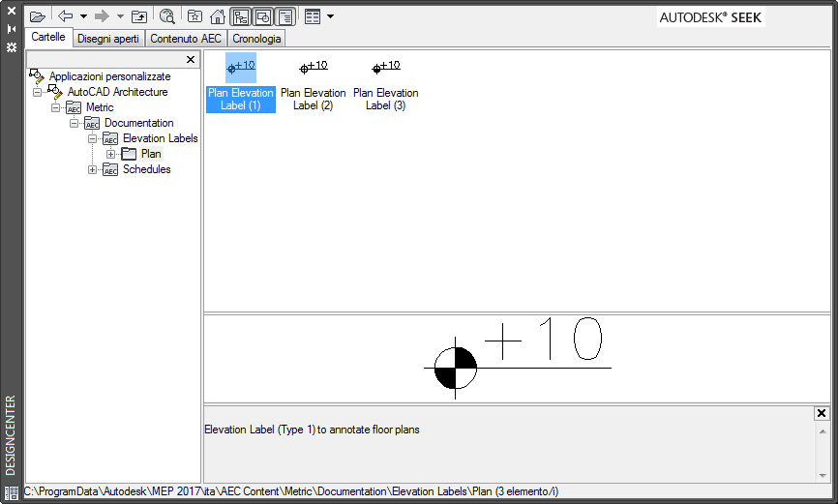This screenshot has height=504, width=838.
Task: Click description scrollbar up arrow
Action: pyautogui.click(x=823, y=431)
